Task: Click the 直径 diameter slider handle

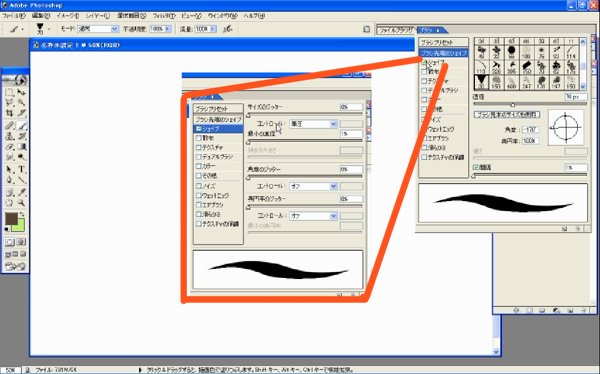Action: pos(512,105)
